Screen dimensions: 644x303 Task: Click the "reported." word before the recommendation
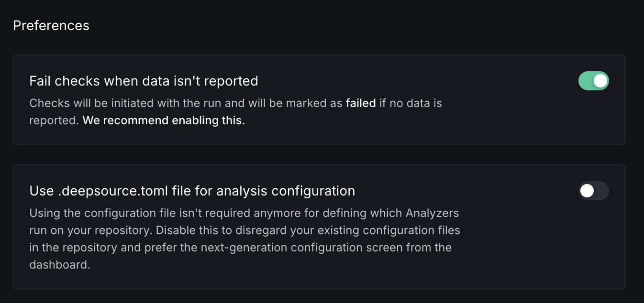(x=54, y=121)
